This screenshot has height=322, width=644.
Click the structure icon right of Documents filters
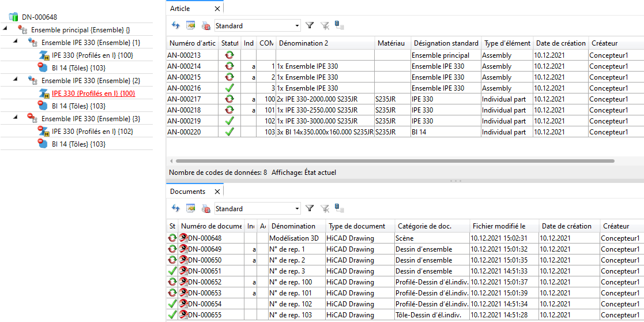coord(340,208)
